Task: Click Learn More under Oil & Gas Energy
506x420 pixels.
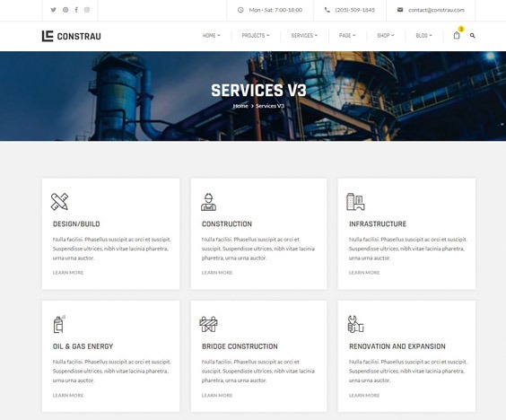Action: 68,395
